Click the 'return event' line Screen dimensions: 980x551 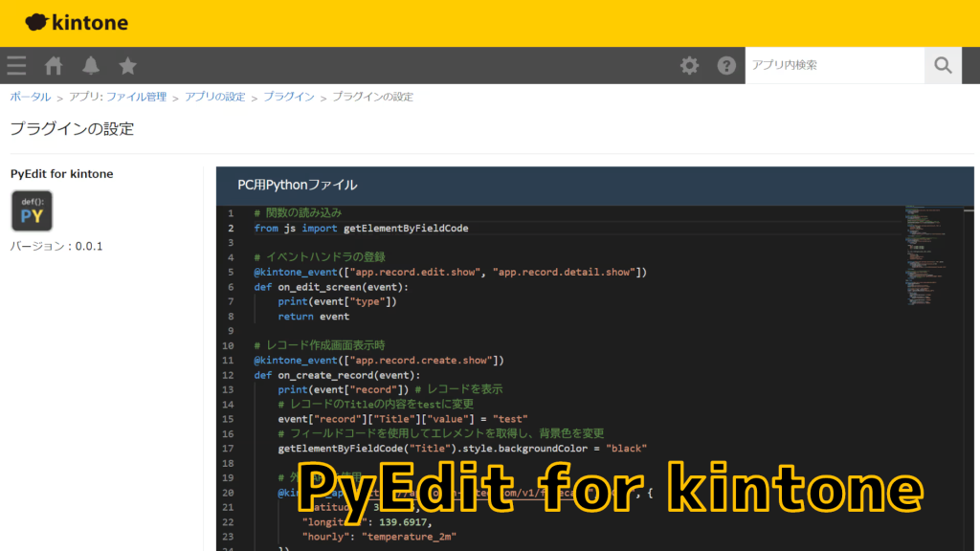(x=314, y=316)
